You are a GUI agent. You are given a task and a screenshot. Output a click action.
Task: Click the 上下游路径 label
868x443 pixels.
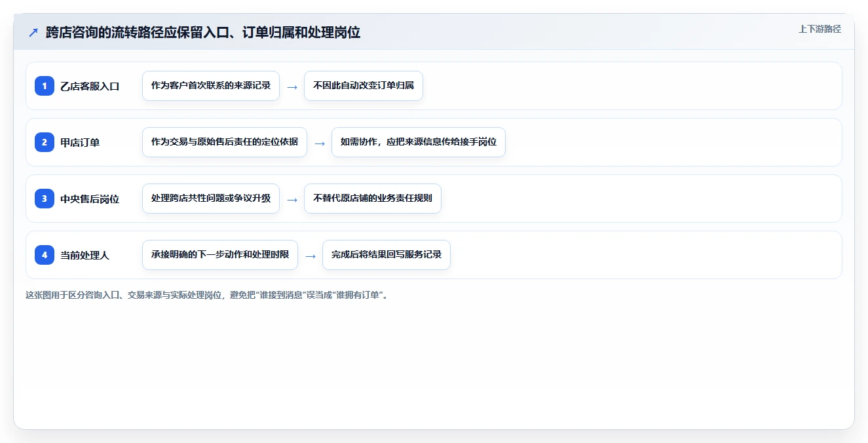(820, 29)
